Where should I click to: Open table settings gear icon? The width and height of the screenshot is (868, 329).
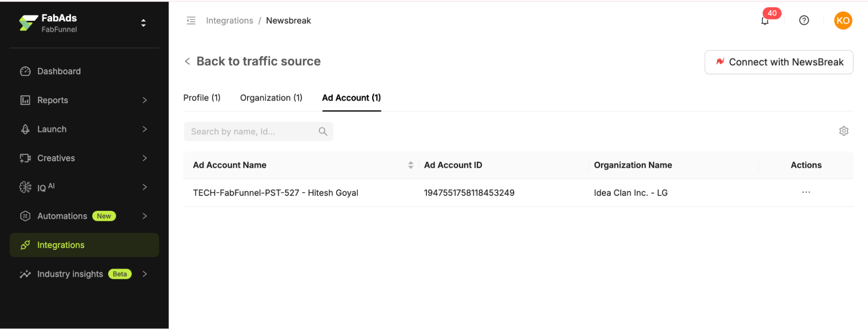(x=843, y=131)
